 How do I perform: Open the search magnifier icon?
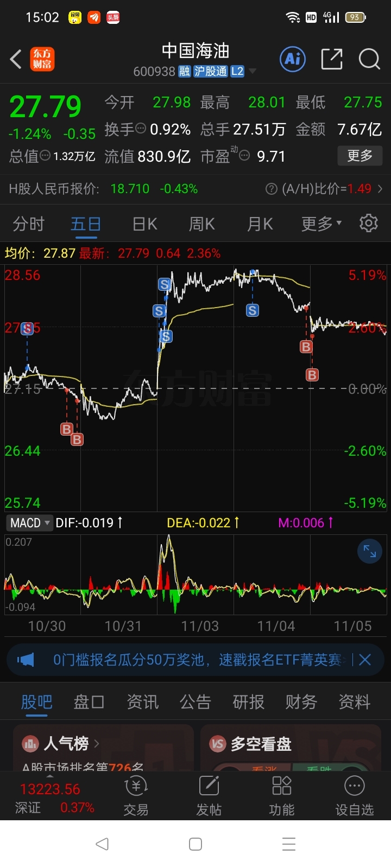pyautogui.click(x=369, y=59)
